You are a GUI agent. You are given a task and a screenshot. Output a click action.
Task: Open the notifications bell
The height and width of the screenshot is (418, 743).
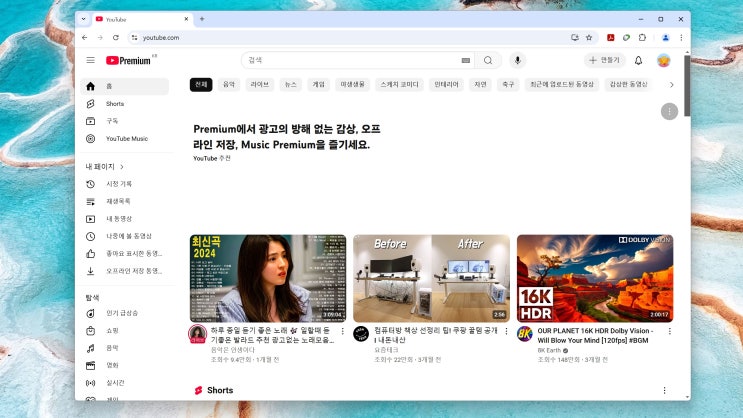coord(638,60)
